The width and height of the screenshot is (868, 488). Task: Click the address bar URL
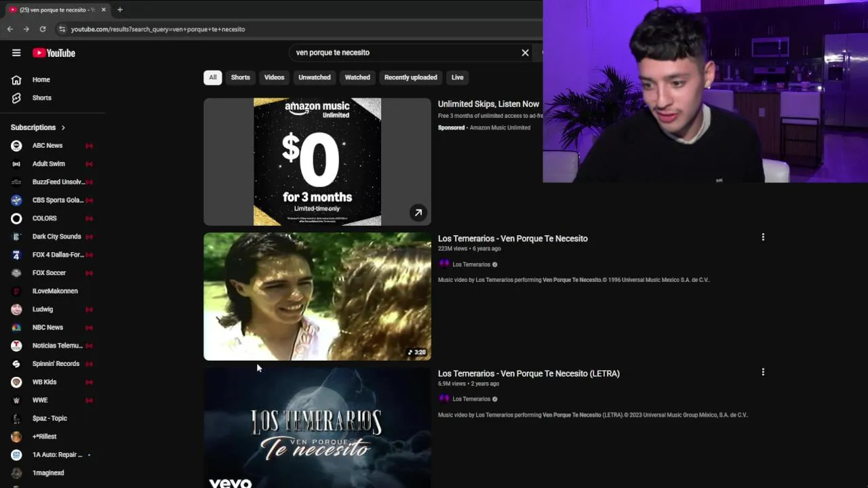[x=158, y=29]
